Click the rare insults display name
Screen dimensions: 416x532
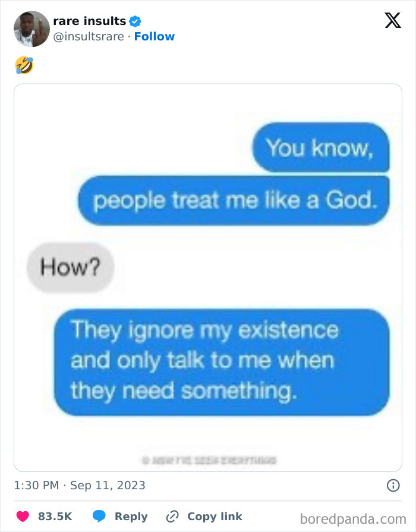pyautogui.click(x=90, y=21)
